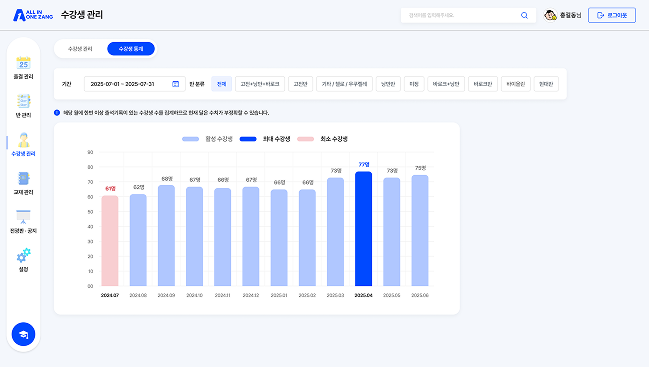
Task: Select the 미정 filter chip
Action: pos(414,84)
